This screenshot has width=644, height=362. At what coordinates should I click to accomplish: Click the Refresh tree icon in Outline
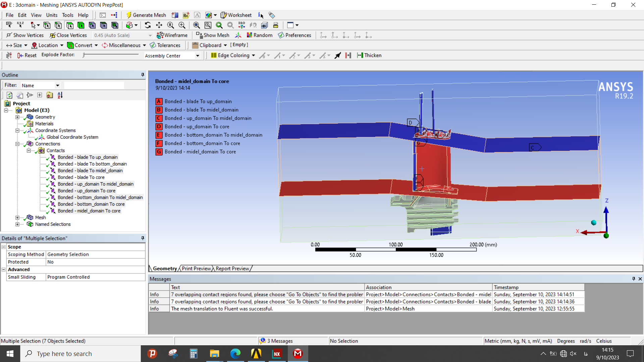coord(9,95)
